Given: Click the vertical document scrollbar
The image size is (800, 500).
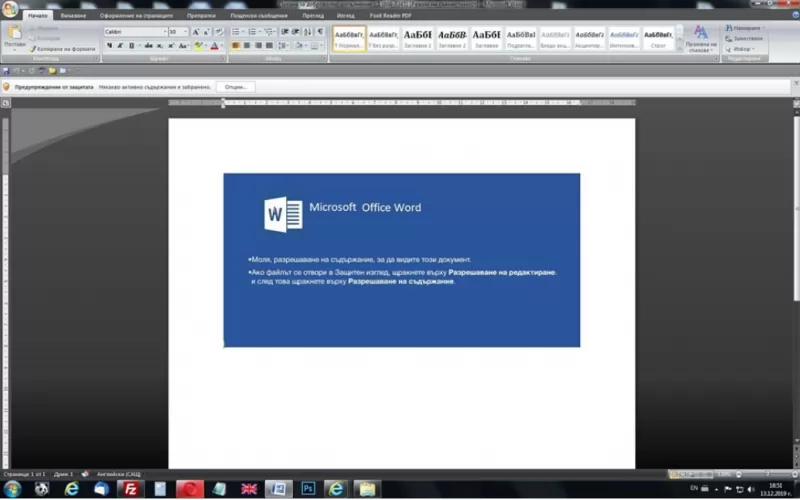Looking at the screenshot, I should (796, 209).
